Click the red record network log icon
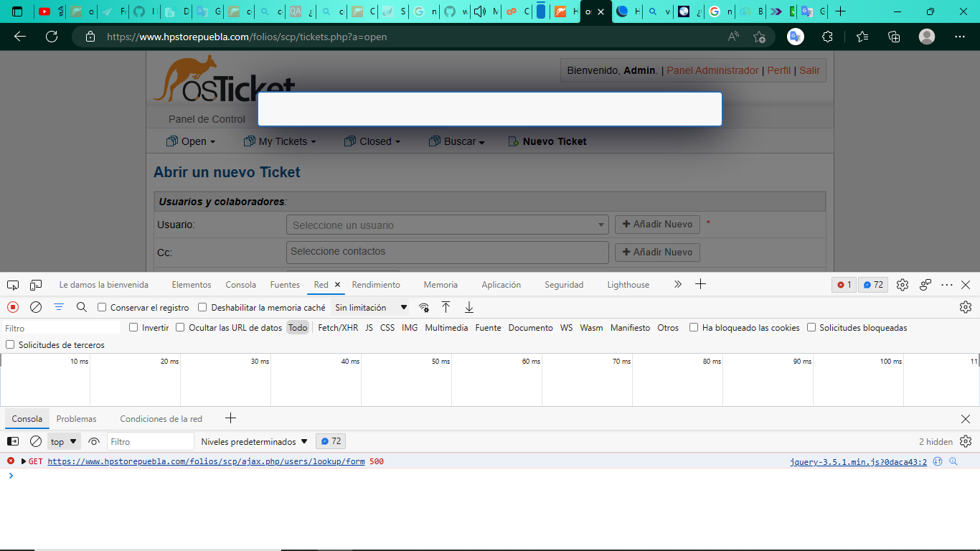The height and width of the screenshot is (551, 980). coord(13,307)
